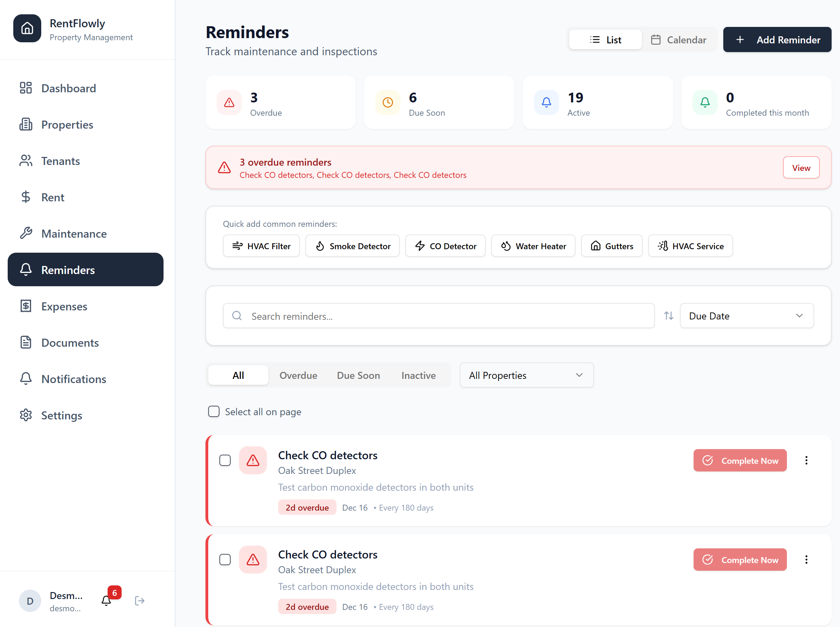Switch to the Calendar view tab

679,39
